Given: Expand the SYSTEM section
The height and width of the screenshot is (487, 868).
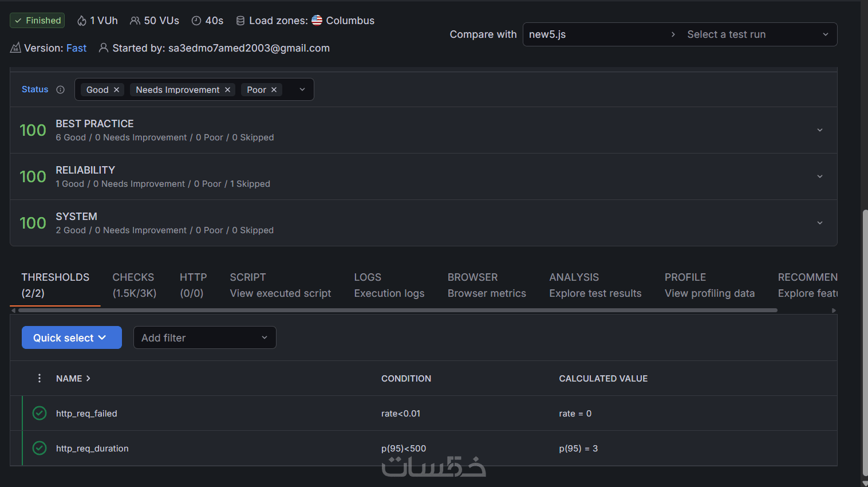Looking at the screenshot, I should point(820,223).
